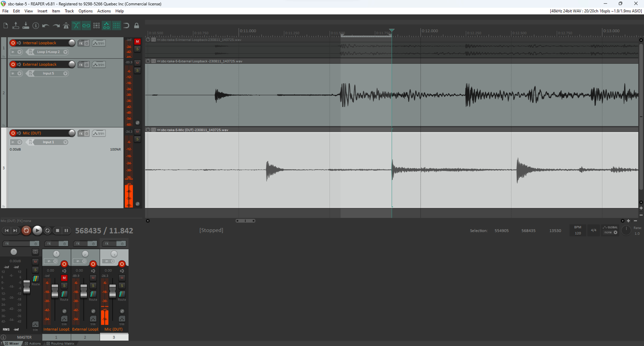
Task: Click trim button on Mic (DUT) track
Action: coord(99,133)
